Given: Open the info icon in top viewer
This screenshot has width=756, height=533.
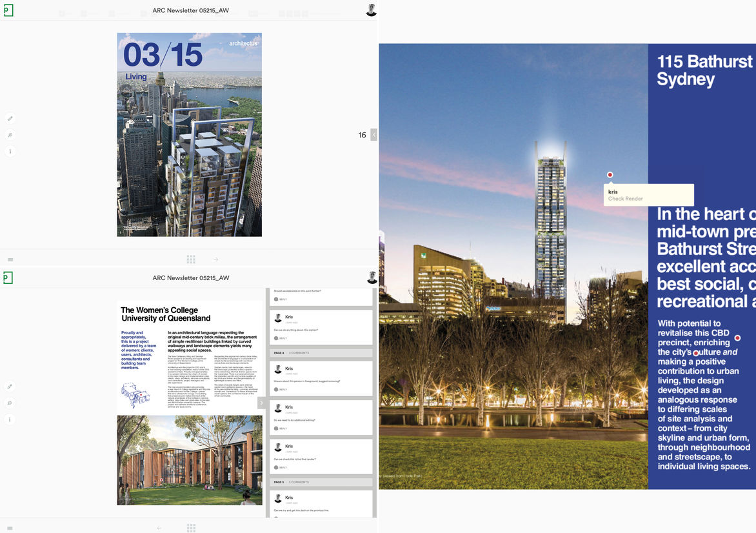Looking at the screenshot, I should (10, 151).
